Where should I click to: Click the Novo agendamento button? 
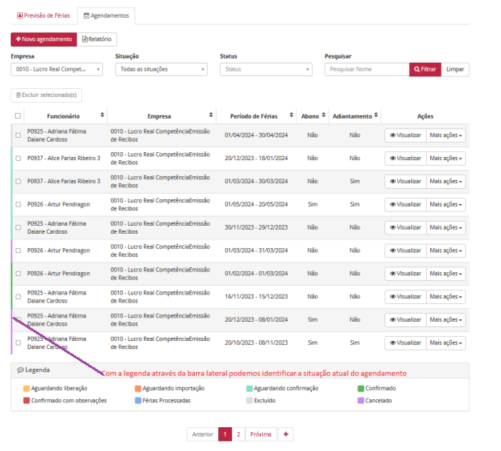point(44,39)
